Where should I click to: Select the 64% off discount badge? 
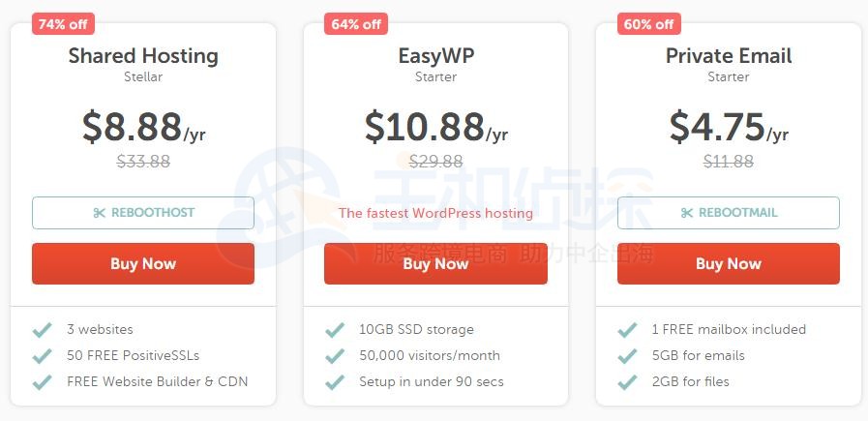355,24
